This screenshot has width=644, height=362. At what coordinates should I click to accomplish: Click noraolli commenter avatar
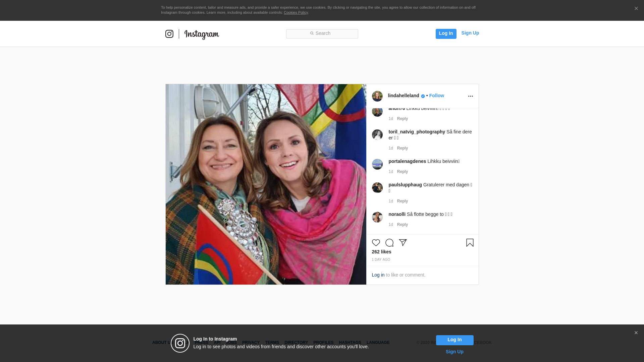(x=377, y=217)
